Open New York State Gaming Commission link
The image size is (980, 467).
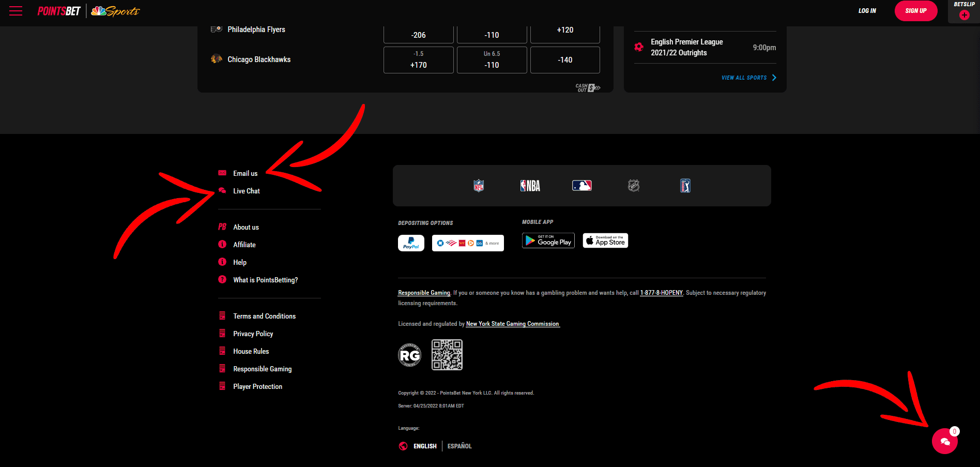click(513, 324)
